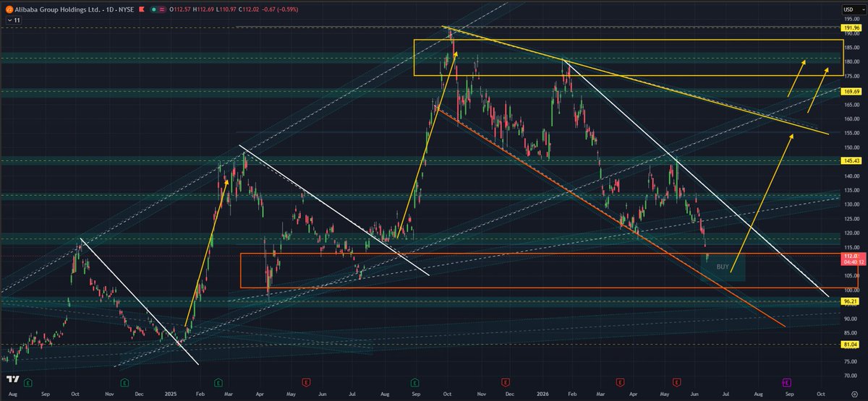Click the 191.96 yellow price label
868x401 pixels.
850,27
